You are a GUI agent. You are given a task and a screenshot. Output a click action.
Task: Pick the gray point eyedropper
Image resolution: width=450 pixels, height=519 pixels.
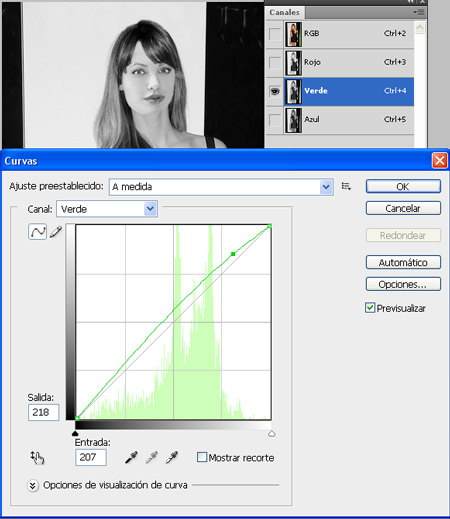click(x=151, y=457)
